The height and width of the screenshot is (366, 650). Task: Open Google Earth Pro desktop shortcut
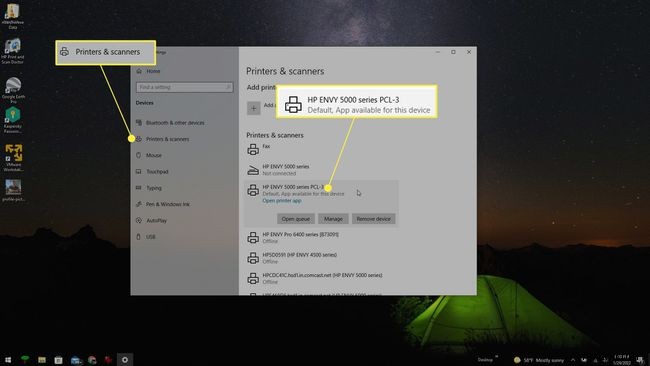tap(13, 90)
